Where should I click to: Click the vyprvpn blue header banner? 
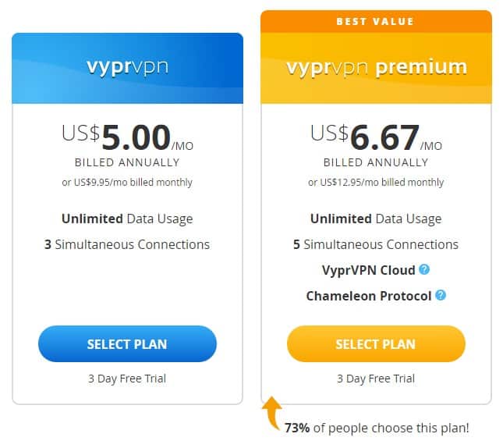tap(127, 69)
